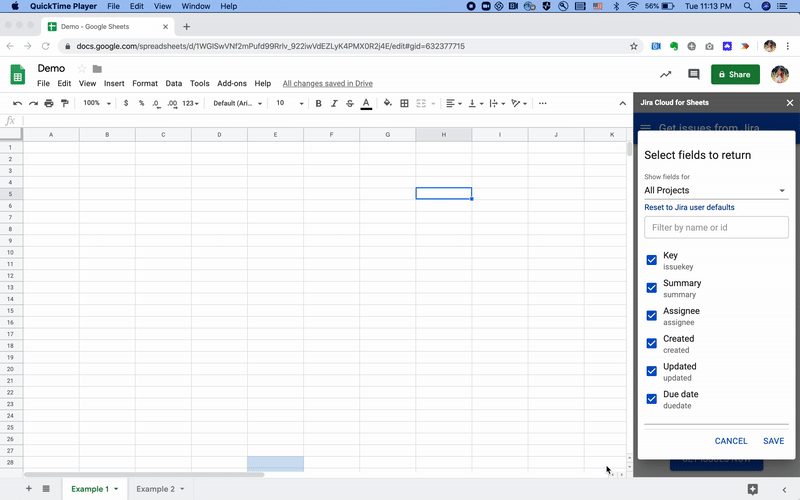Open the Insert menu
This screenshot has height=500, width=800.
(114, 83)
